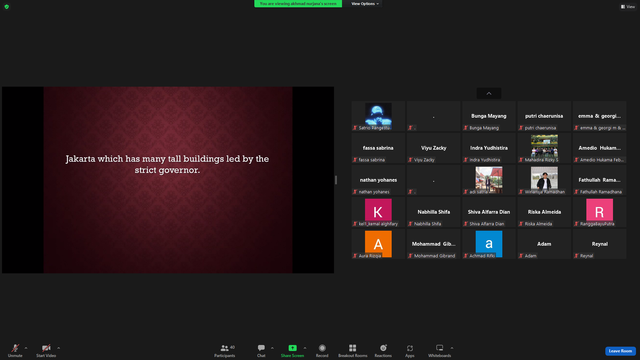Open the View Options dropdown
Viewport: 640px width, 360px height.
tap(364, 4)
